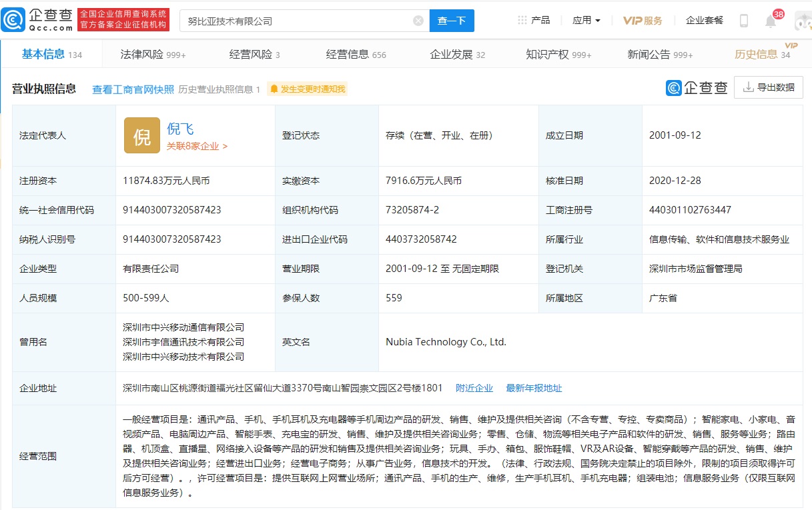
Task: Switch to the 企业发展 tab
Action: pyautogui.click(x=457, y=55)
